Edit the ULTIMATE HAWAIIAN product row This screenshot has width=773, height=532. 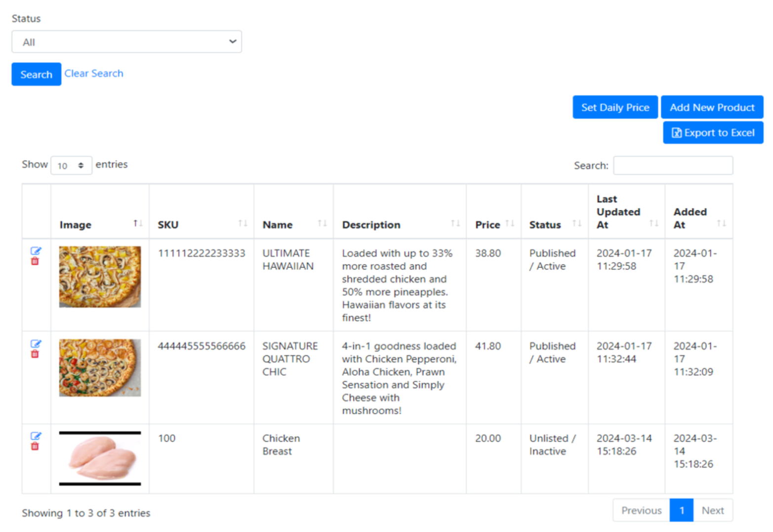point(36,251)
